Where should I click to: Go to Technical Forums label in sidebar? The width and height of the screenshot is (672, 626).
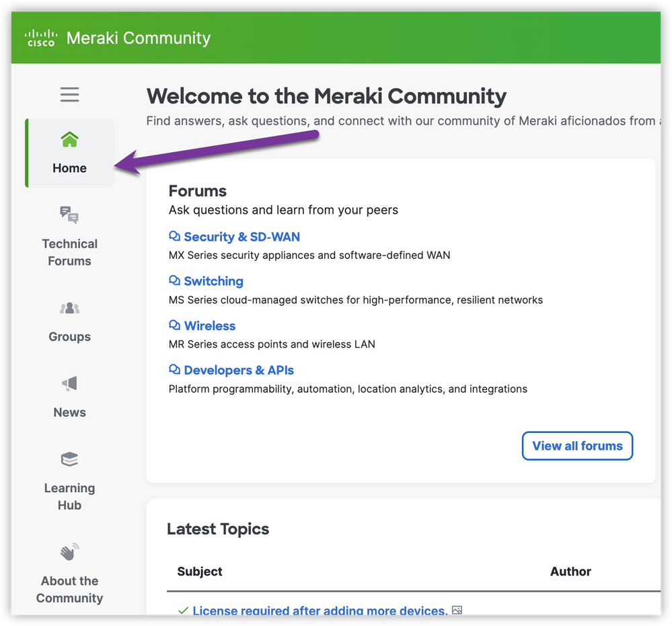(69, 252)
